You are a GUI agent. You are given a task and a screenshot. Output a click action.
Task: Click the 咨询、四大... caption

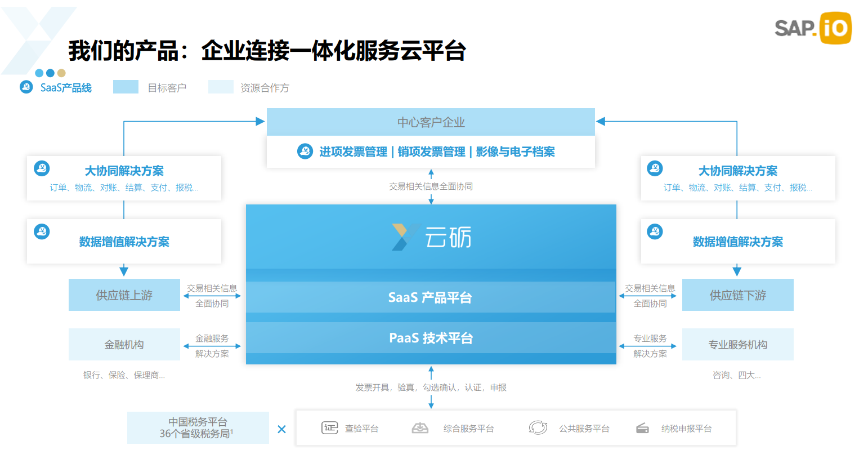[737, 375]
